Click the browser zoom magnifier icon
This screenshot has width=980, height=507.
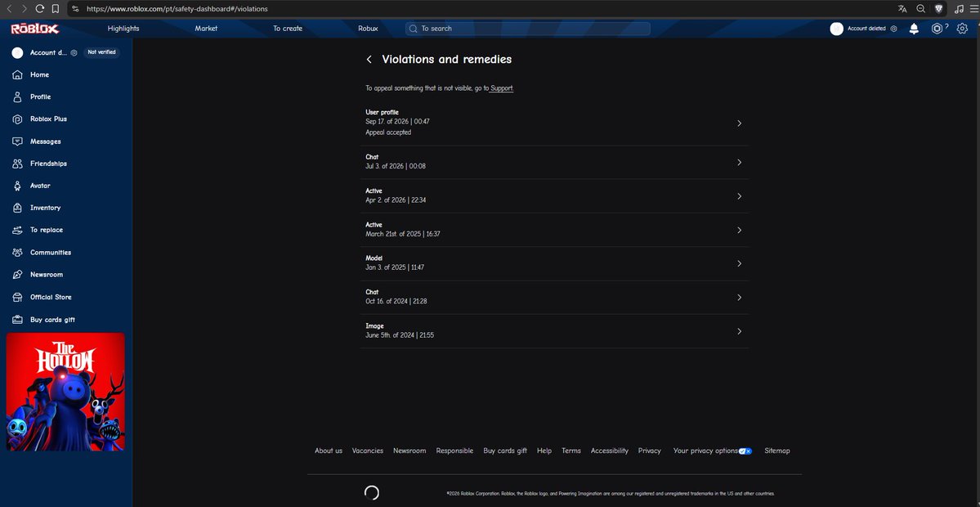(920, 9)
